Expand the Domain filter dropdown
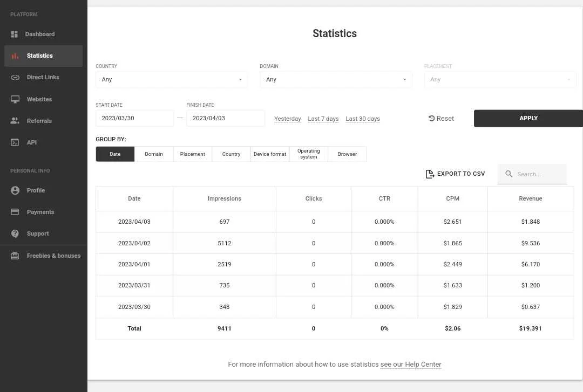 [336, 79]
